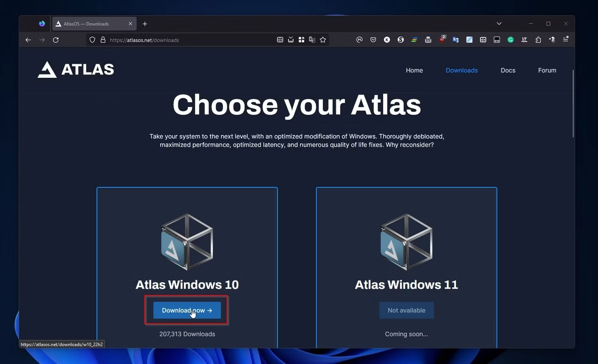Screen dimensions: 598x364
Task: Click the light blue square extension icon
Action: [x=469, y=40]
